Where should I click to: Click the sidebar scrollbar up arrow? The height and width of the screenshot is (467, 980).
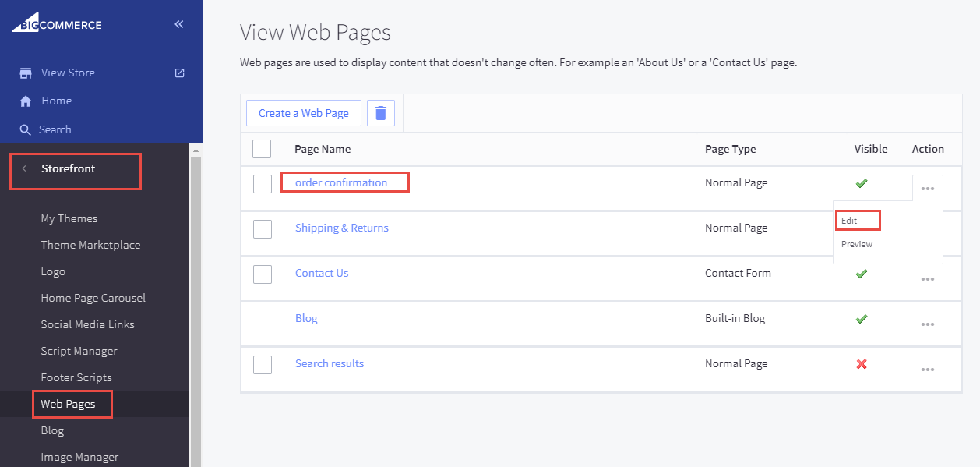pyautogui.click(x=196, y=150)
